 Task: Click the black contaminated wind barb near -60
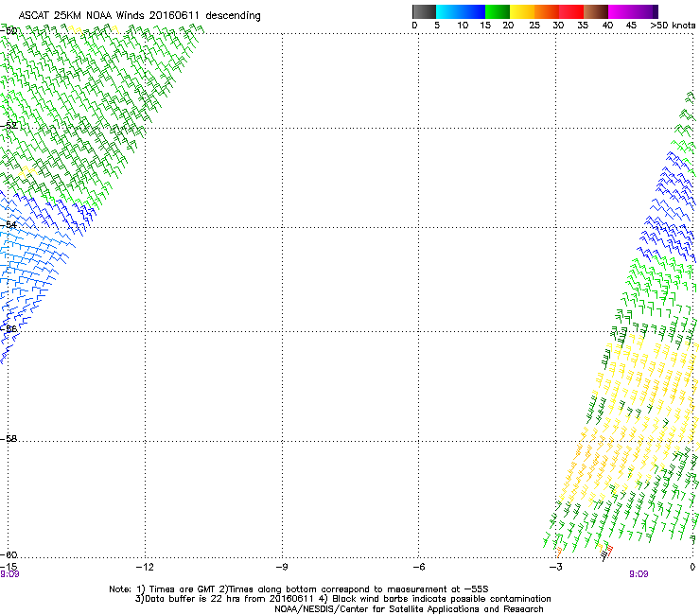pyautogui.click(x=604, y=555)
